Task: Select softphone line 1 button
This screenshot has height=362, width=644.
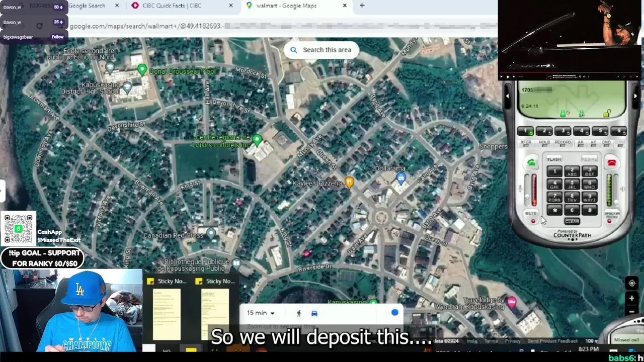Action: point(525,131)
